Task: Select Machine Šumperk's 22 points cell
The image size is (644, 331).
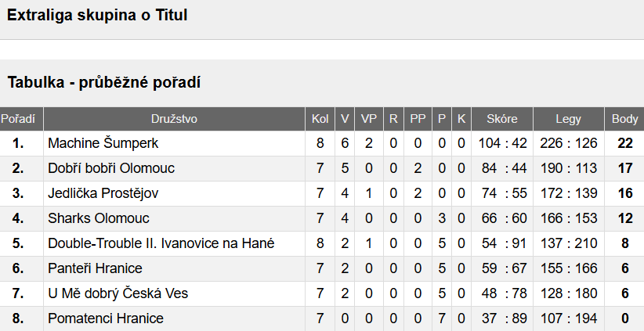Action: point(624,143)
